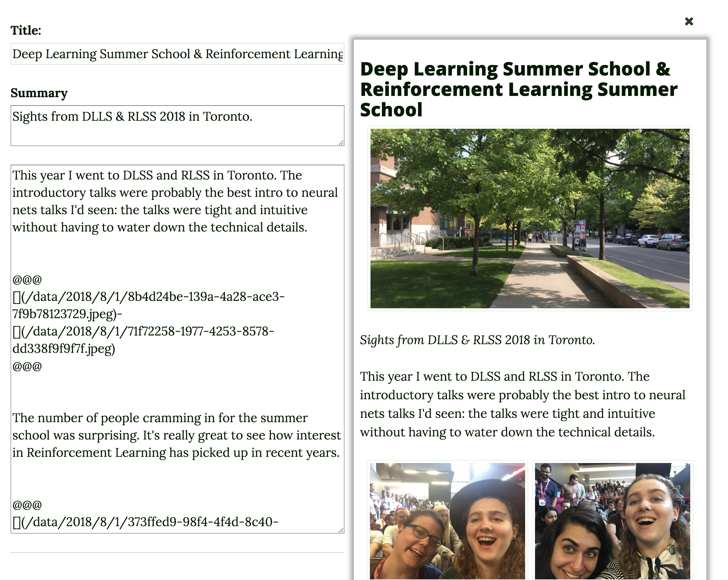Click the italic caption 'Sights from DLLS & RLSS 2018'
The height and width of the screenshot is (580, 728).
[x=477, y=340]
